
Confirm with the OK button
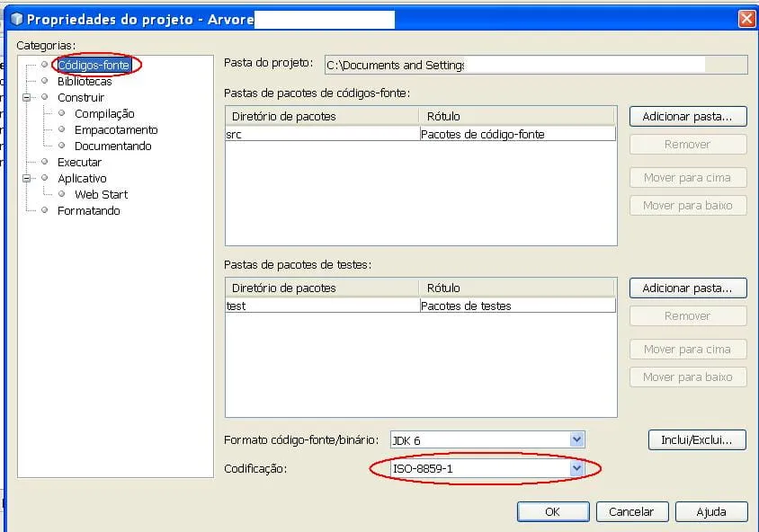tap(553, 511)
